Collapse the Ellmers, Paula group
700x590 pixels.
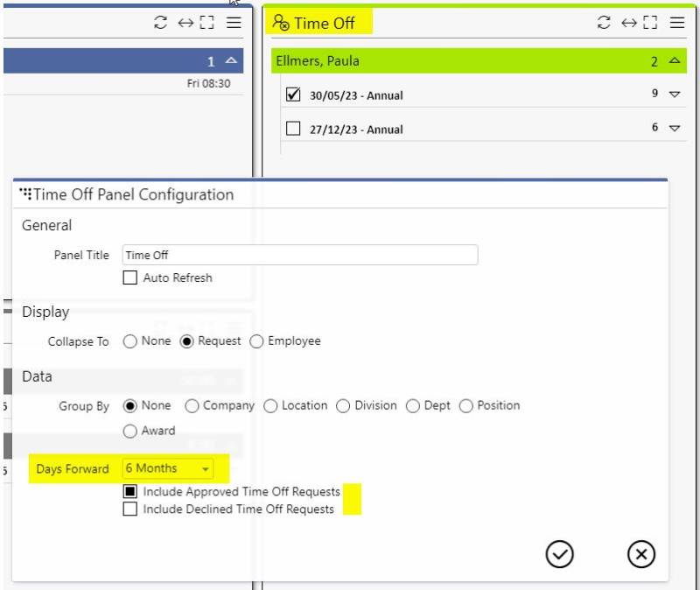coord(674,61)
